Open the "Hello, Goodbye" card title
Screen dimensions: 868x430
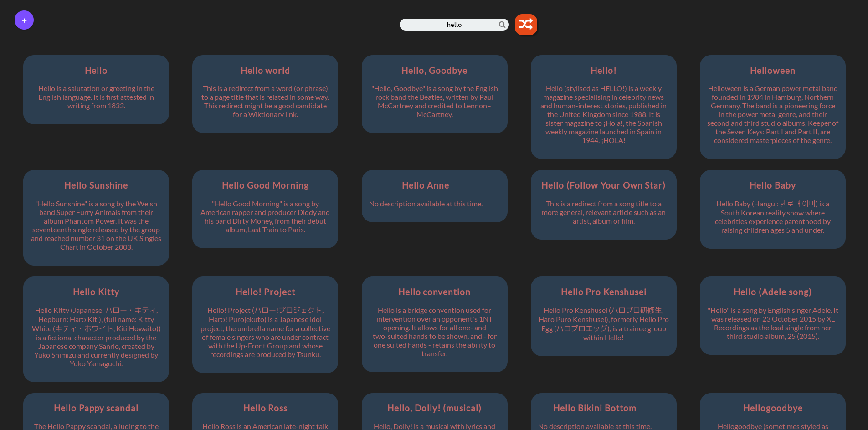tap(434, 71)
